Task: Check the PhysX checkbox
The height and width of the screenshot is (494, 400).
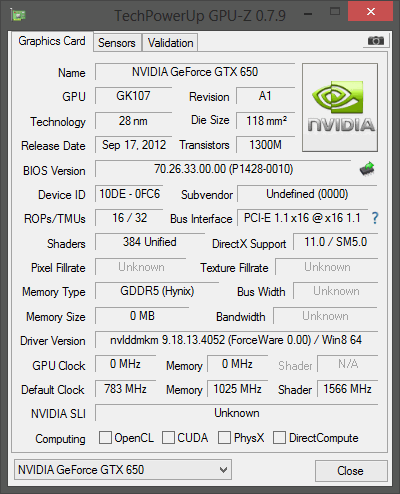Action: point(224,437)
